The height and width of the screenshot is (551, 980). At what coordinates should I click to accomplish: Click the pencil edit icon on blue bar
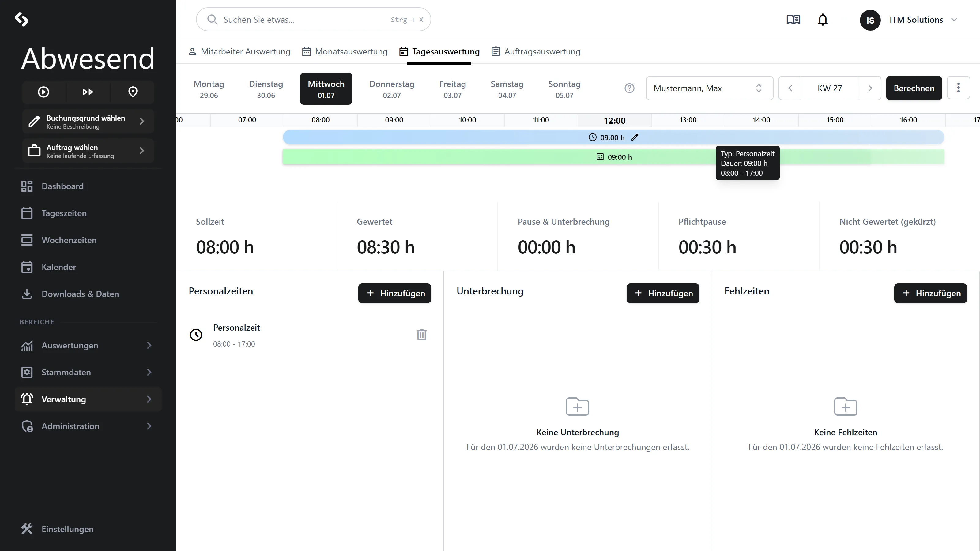(635, 137)
